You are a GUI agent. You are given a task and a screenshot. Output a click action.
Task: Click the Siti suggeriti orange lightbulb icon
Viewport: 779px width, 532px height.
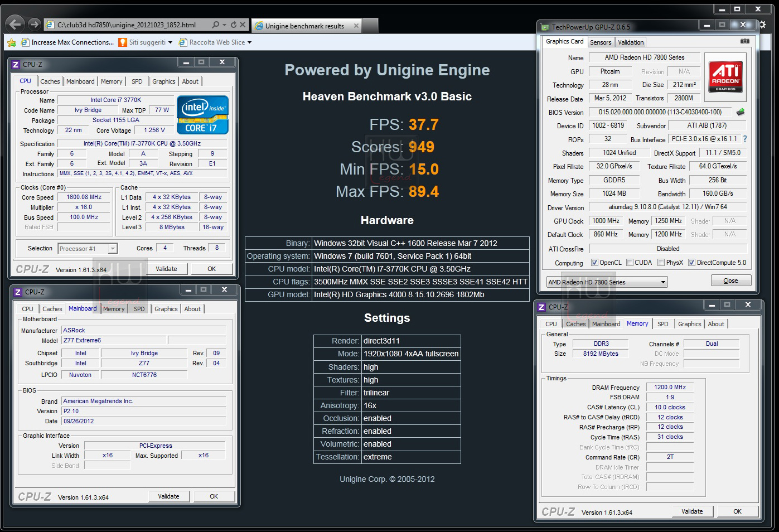coord(123,42)
